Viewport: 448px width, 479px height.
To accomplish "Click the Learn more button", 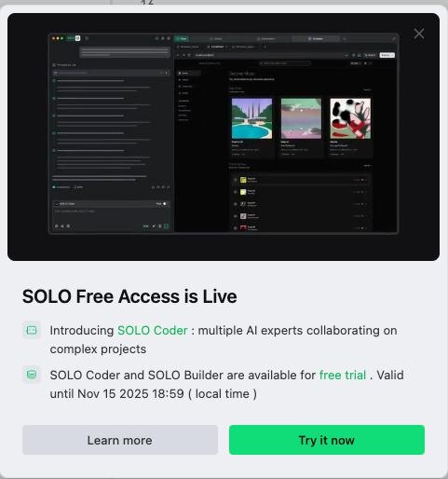I will click(120, 440).
